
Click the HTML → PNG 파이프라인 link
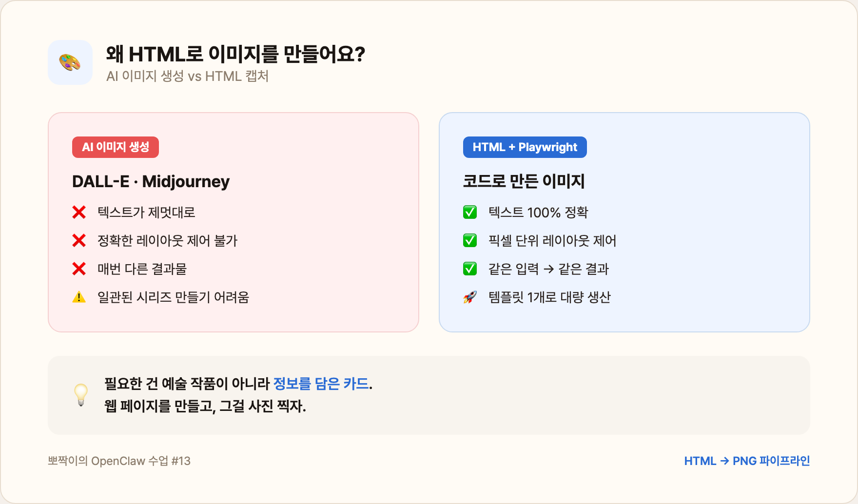coord(747,461)
